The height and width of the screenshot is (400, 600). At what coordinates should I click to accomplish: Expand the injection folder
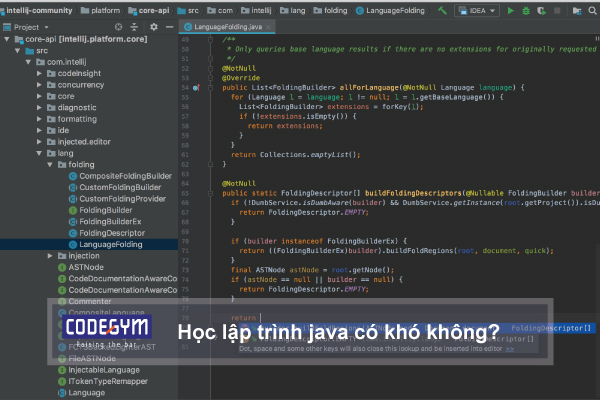tap(50, 256)
